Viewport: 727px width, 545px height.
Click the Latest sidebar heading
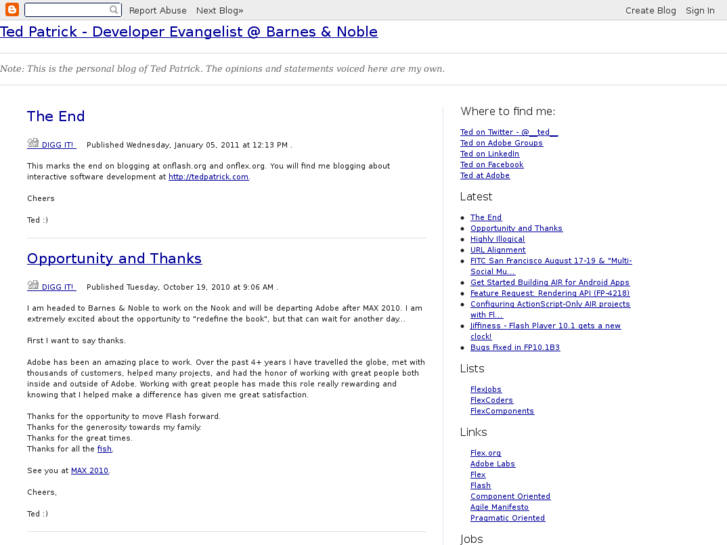476,197
